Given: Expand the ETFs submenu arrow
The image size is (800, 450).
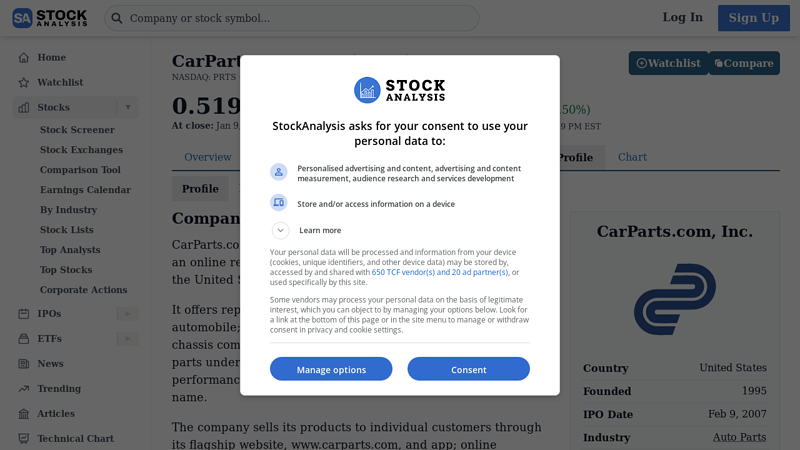Looking at the screenshot, I should [127, 339].
